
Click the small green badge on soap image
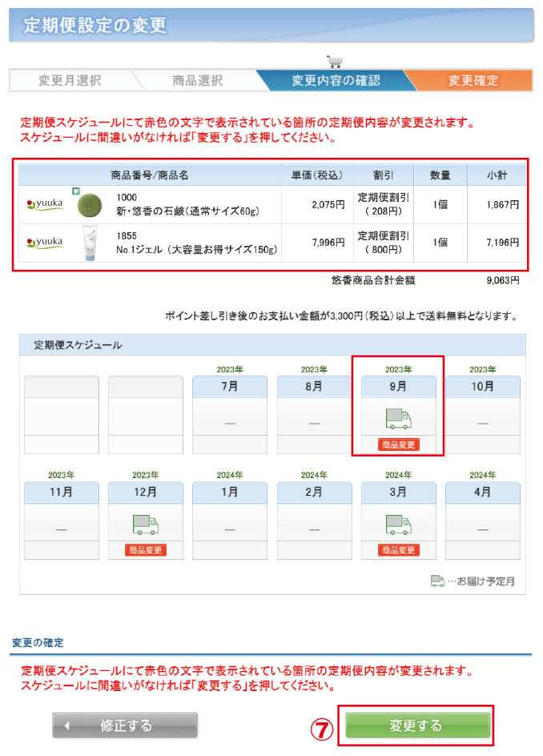76,191
